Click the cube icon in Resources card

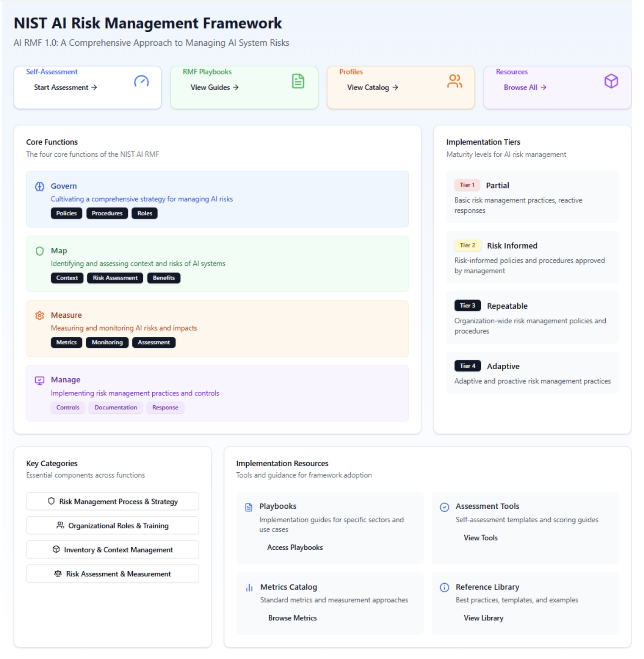611,81
